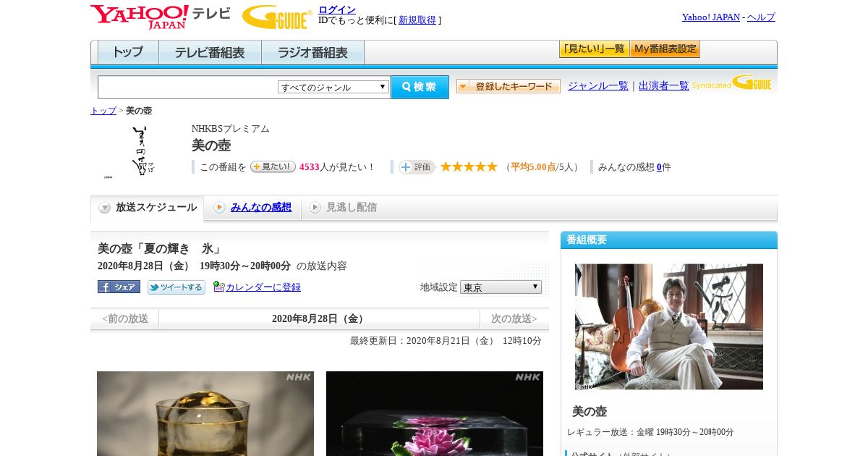Click the 平均5.00点 average score text
This screenshot has width=868, height=456.
[534, 167]
